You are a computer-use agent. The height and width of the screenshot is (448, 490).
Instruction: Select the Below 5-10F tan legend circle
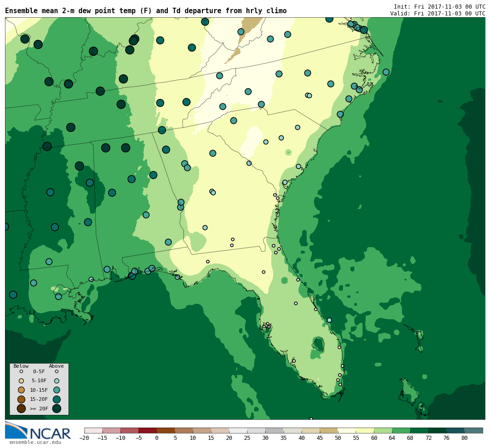point(21,381)
